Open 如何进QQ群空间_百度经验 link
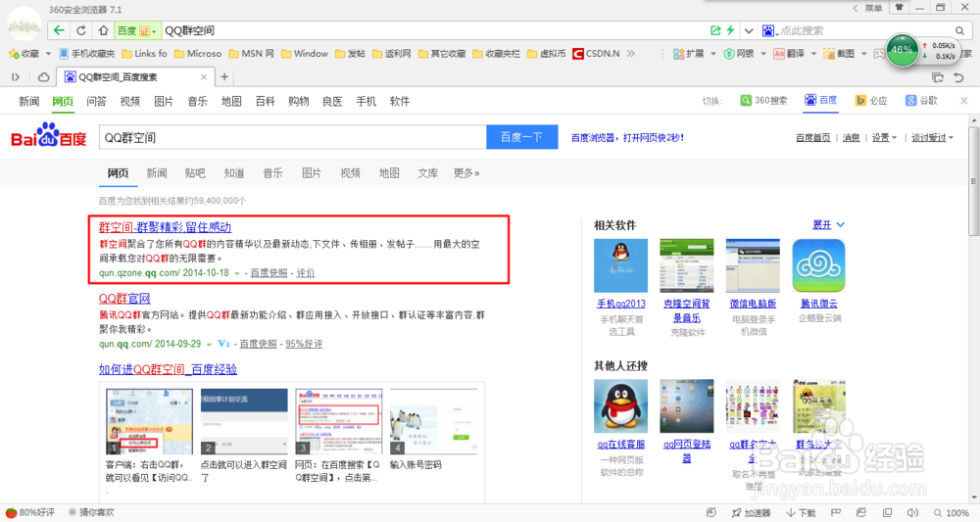 [x=169, y=369]
